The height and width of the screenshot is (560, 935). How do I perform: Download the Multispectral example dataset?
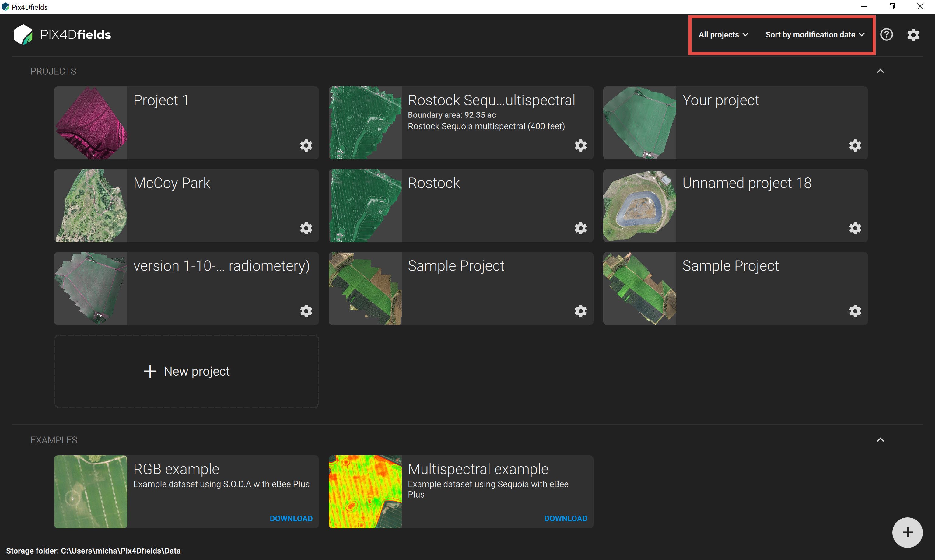pyautogui.click(x=565, y=519)
